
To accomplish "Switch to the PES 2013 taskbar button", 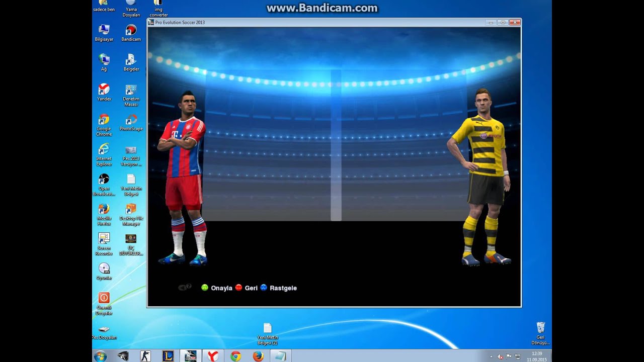I will (191, 356).
